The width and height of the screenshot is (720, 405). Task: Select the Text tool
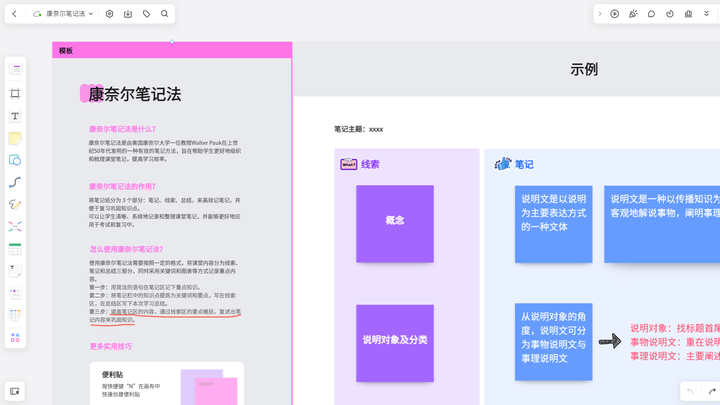click(15, 116)
